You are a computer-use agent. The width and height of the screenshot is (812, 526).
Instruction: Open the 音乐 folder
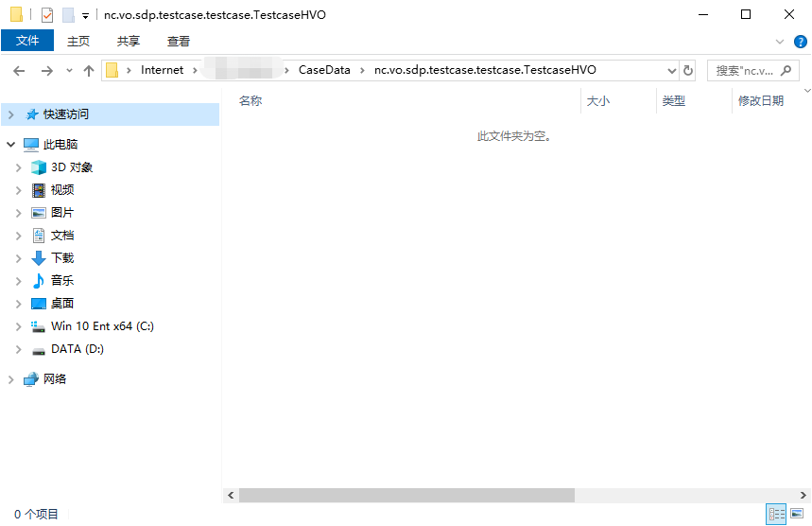coord(62,280)
